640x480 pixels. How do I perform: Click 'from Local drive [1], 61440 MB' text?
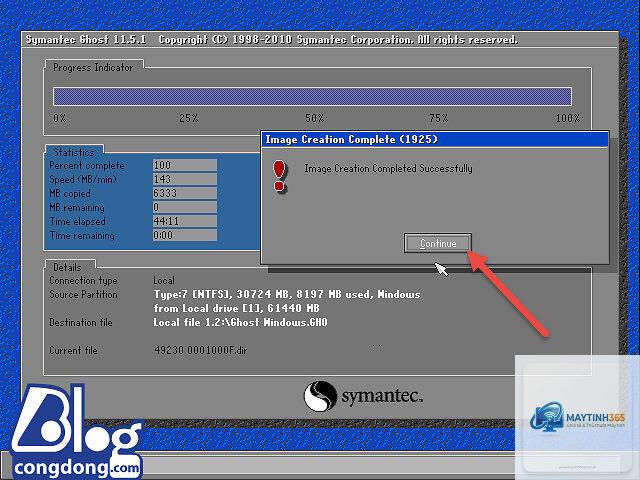[236, 308]
